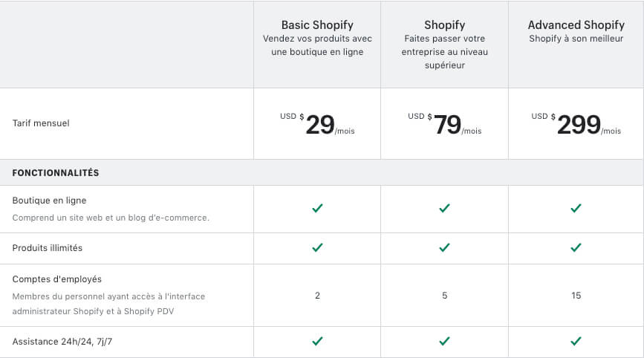Click Shopify plan checkmark for Produits illimités
The height and width of the screenshot is (358, 644).
point(444,247)
